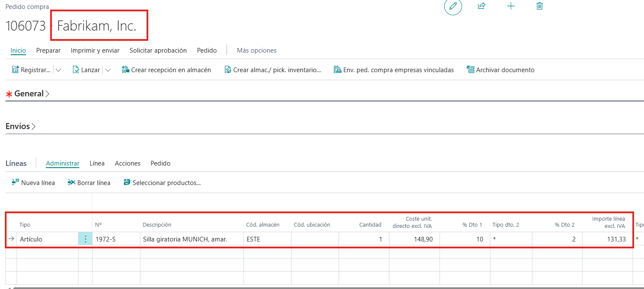Click the Descripción column header
This screenshot has height=289, width=644.
[157, 225]
